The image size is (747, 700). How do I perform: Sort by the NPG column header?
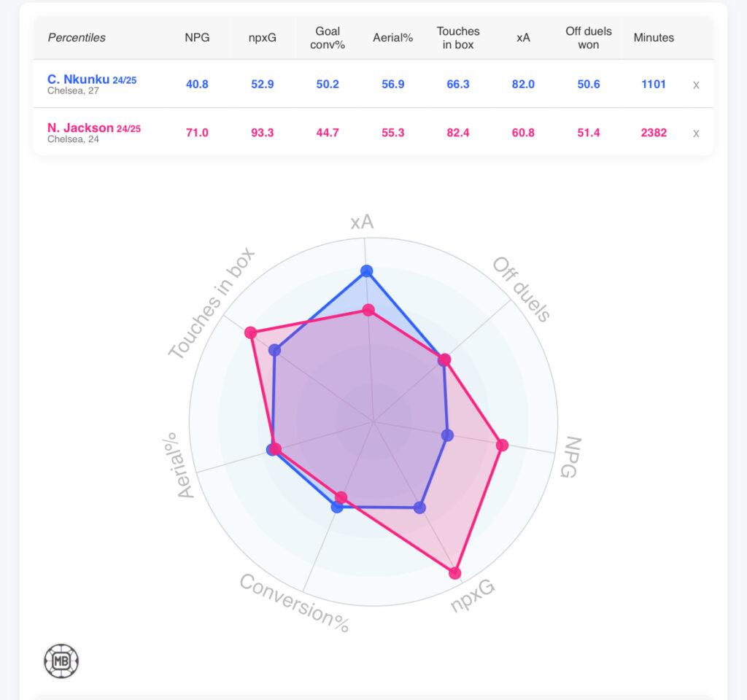pyautogui.click(x=197, y=38)
